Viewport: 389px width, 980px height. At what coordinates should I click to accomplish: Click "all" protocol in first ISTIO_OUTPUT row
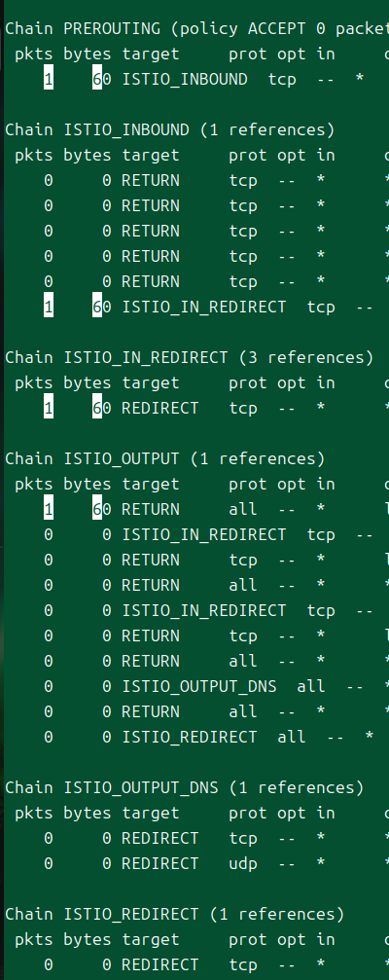click(x=243, y=509)
